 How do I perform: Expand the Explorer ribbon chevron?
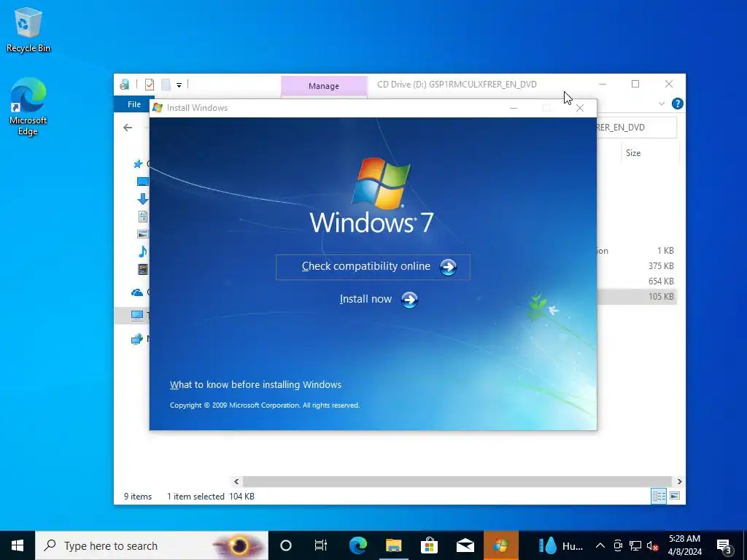(x=661, y=104)
